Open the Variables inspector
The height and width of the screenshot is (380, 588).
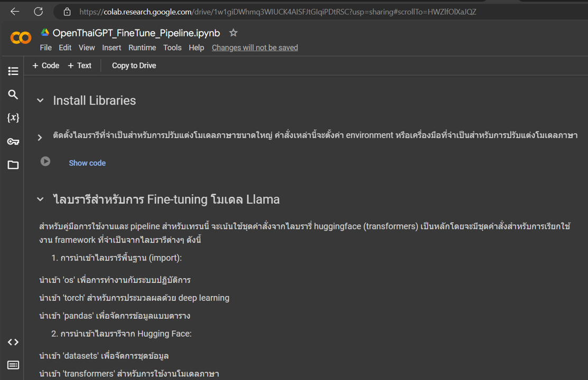13,118
